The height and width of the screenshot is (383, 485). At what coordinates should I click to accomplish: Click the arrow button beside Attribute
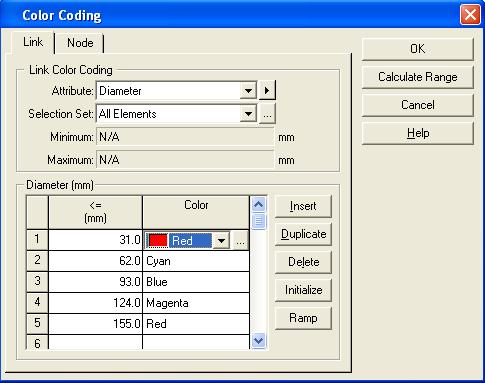[x=267, y=90]
